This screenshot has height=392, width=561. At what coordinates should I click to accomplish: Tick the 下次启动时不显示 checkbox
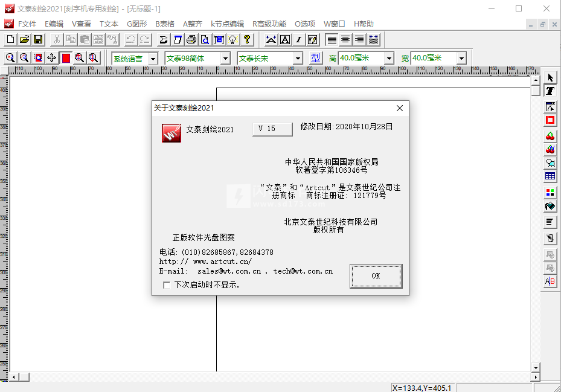(167, 285)
